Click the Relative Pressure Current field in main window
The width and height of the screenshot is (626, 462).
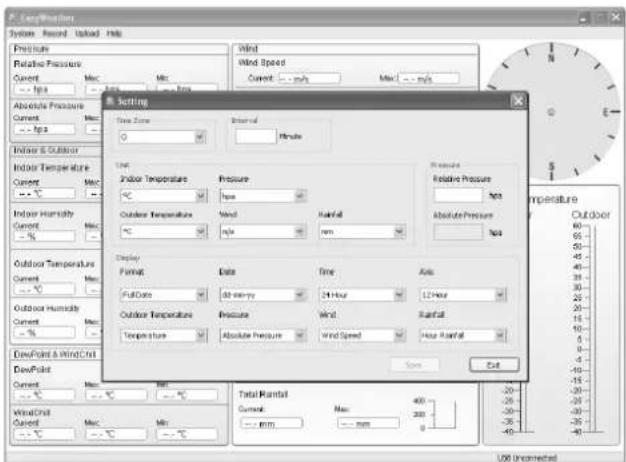point(44,89)
